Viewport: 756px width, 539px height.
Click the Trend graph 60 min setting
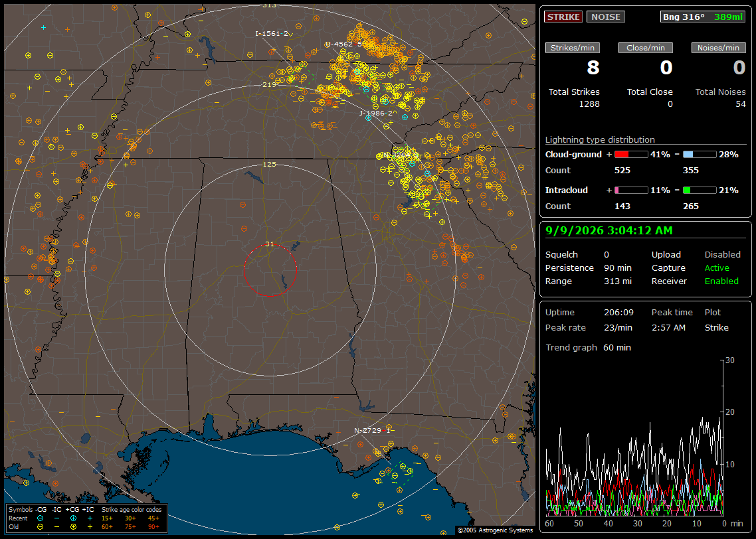[x=617, y=347]
